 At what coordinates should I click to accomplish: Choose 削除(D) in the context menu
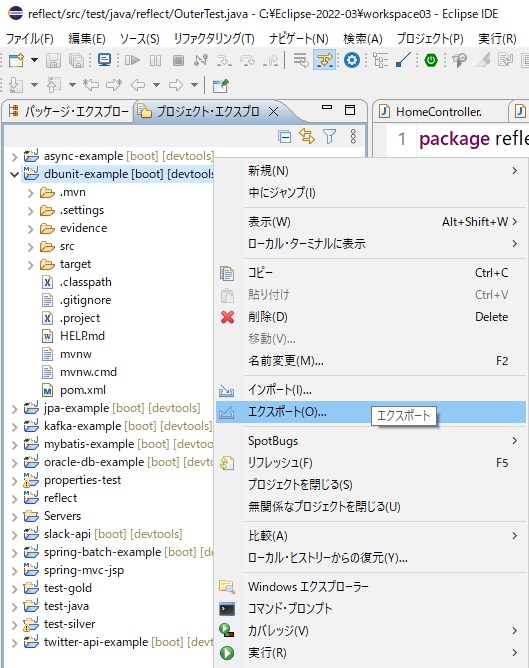point(371,317)
